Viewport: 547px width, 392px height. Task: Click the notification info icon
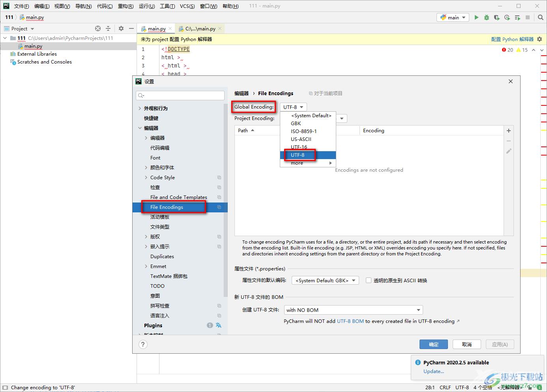click(418, 362)
